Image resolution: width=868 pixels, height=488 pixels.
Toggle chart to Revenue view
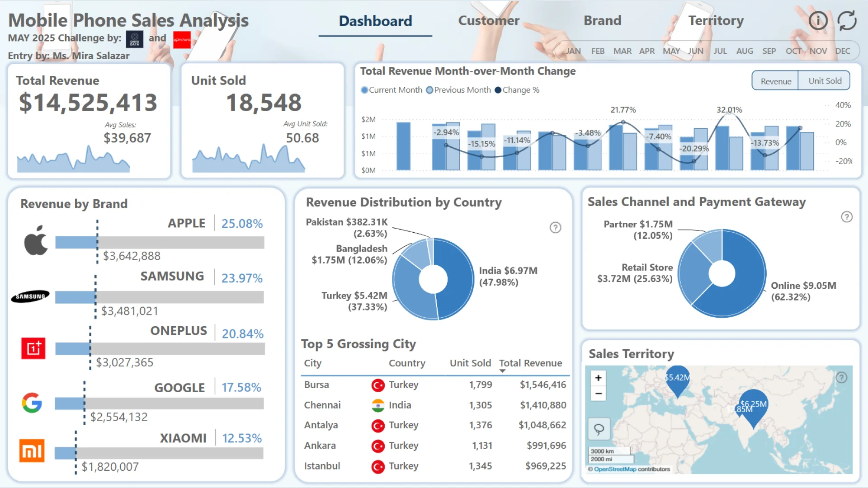[775, 81]
